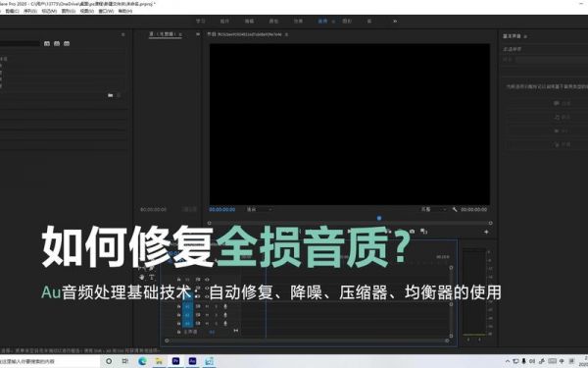Screen dimensions: 588x368
Task: Open File Explorer from the taskbar
Action: (159, 361)
